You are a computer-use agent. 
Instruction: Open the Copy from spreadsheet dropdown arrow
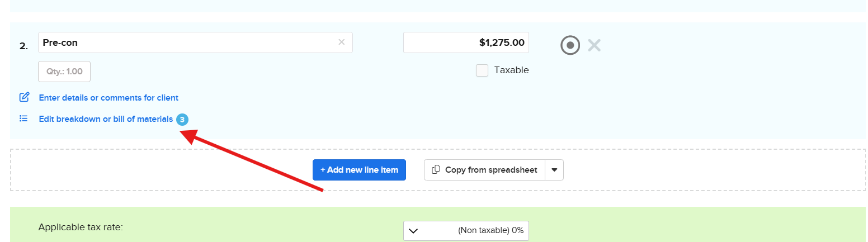point(554,170)
